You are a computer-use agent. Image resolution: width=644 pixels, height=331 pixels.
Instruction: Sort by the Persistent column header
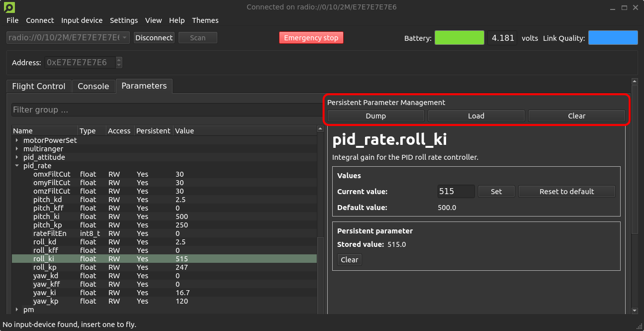153,131
